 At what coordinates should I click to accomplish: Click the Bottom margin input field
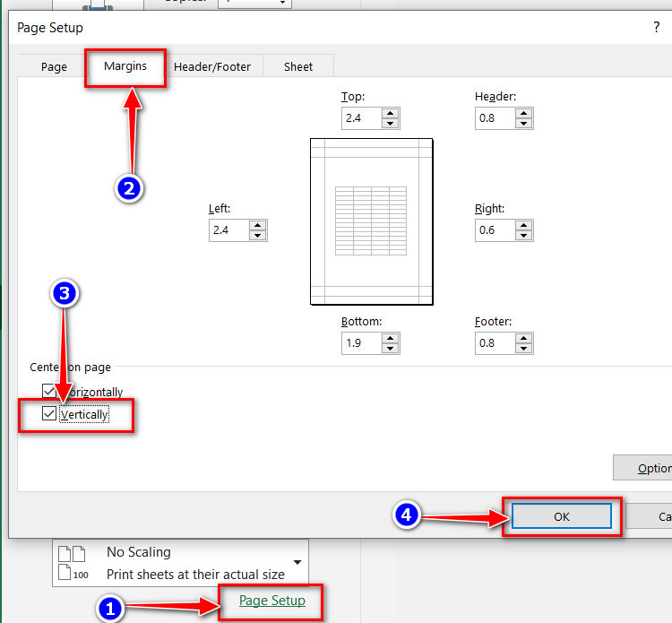click(361, 343)
